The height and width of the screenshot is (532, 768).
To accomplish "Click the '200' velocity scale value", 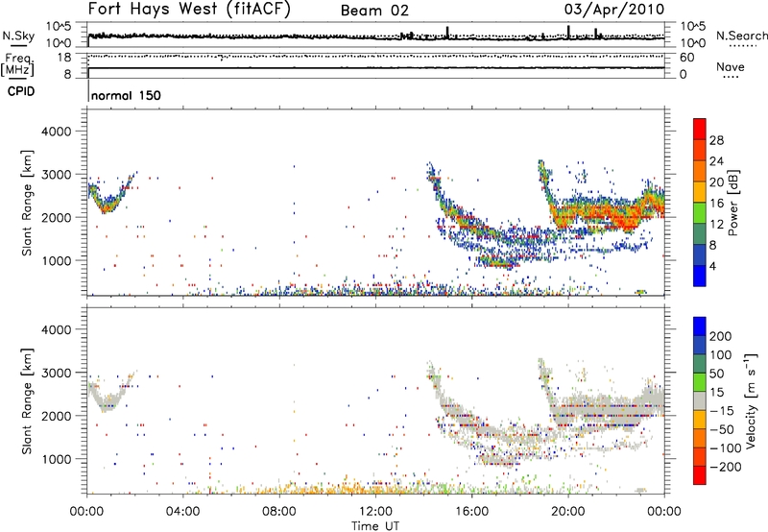I will [x=721, y=336].
